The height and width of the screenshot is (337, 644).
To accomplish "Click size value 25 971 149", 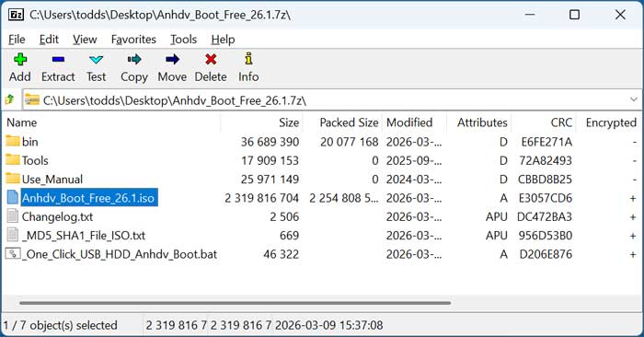I will click(270, 180).
